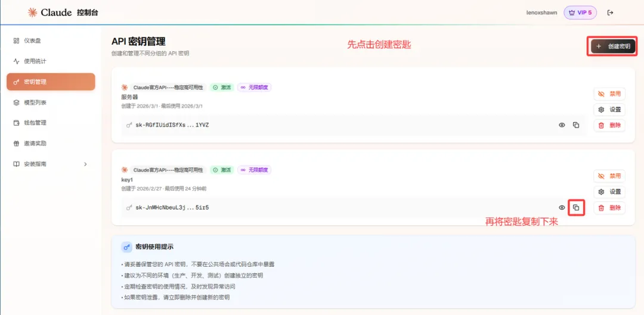Click the 创建密钥 button
Screen dimensions: 644x315
point(613,46)
